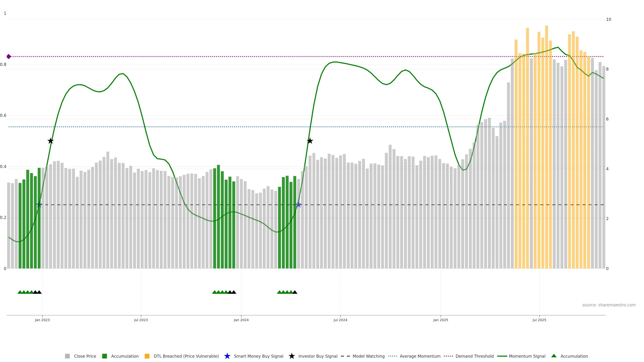Image resolution: width=644 pixels, height=362 pixels.
Task: Click the Close Price legend swatch
Action: point(67,356)
